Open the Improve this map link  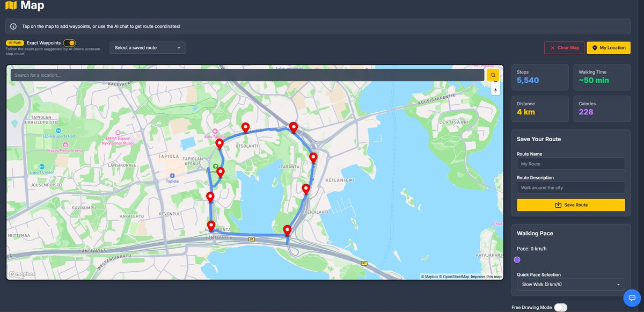[486, 277]
